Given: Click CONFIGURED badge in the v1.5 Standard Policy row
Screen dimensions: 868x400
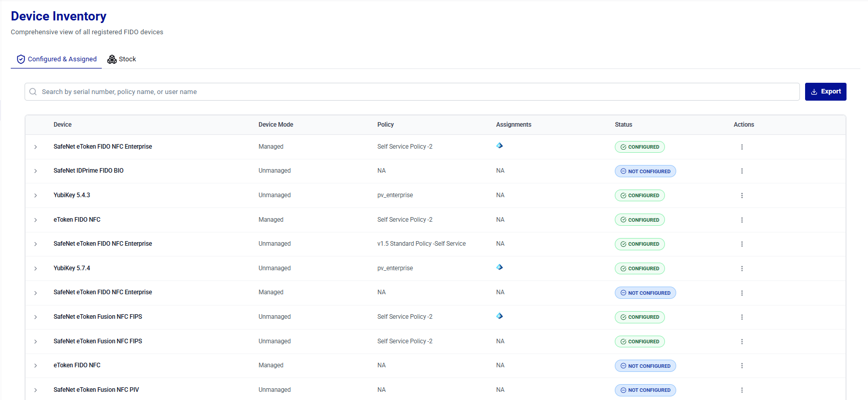Looking at the screenshot, I should [x=640, y=244].
